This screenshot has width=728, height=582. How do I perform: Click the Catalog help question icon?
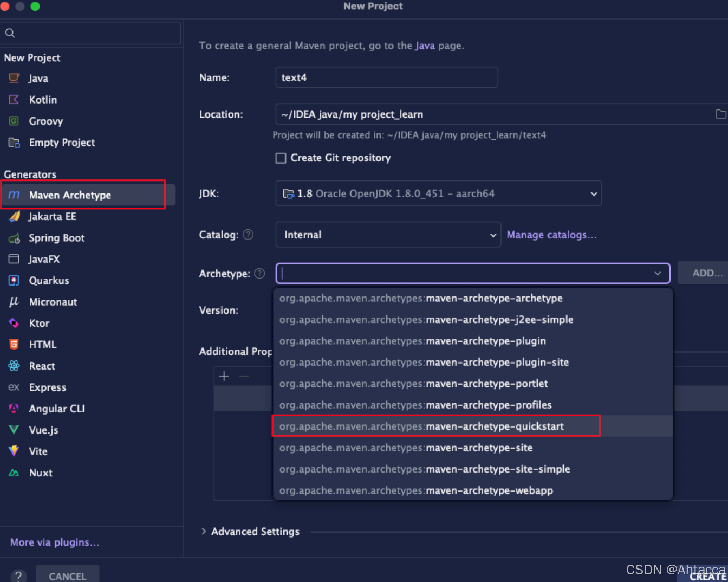coord(248,235)
